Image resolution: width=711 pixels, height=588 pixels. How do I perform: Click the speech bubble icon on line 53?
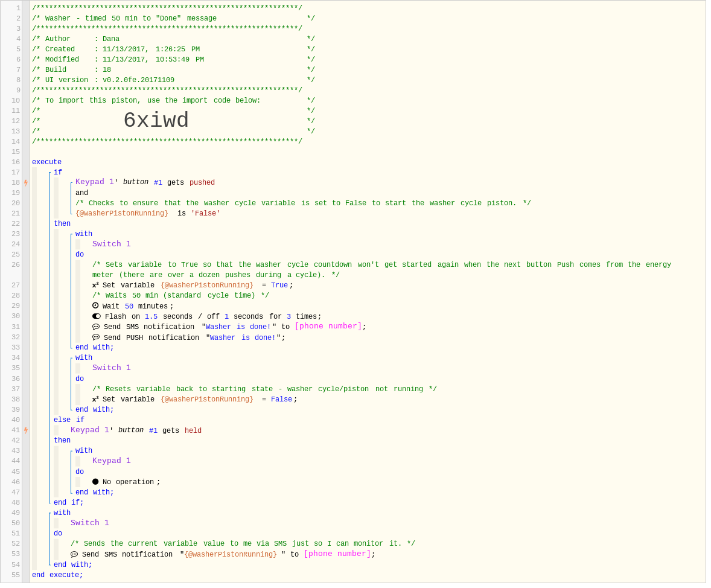click(74, 554)
